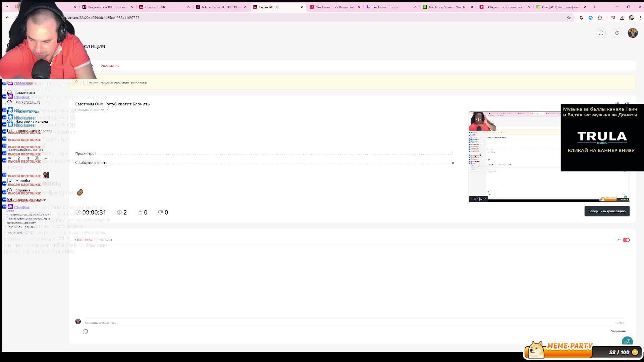The height and width of the screenshot is (362, 644).
Task: Open the browser downloads icon
Action: tap(622, 18)
